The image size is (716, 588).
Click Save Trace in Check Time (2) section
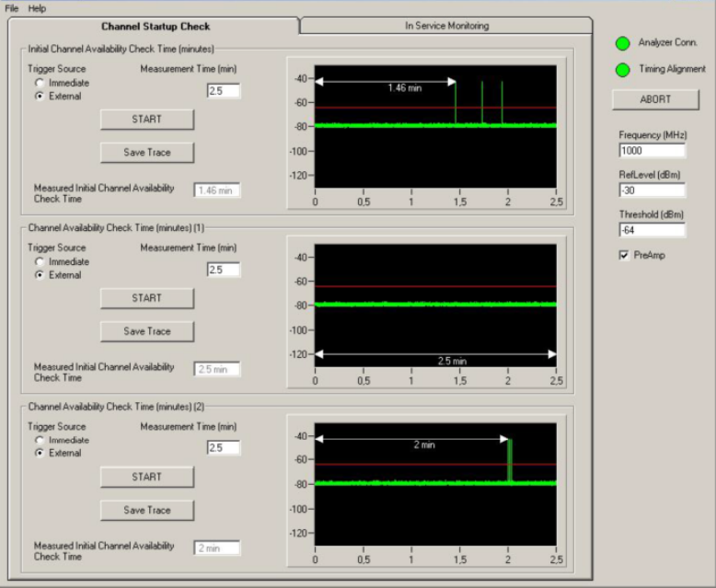(147, 511)
